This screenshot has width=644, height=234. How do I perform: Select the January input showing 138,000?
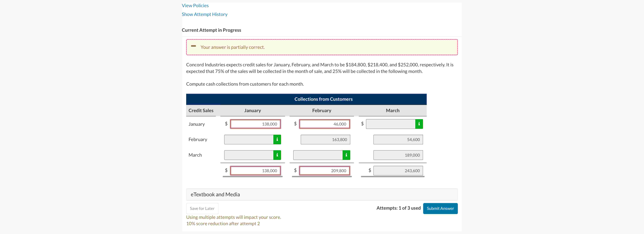pyautogui.click(x=256, y=124)
